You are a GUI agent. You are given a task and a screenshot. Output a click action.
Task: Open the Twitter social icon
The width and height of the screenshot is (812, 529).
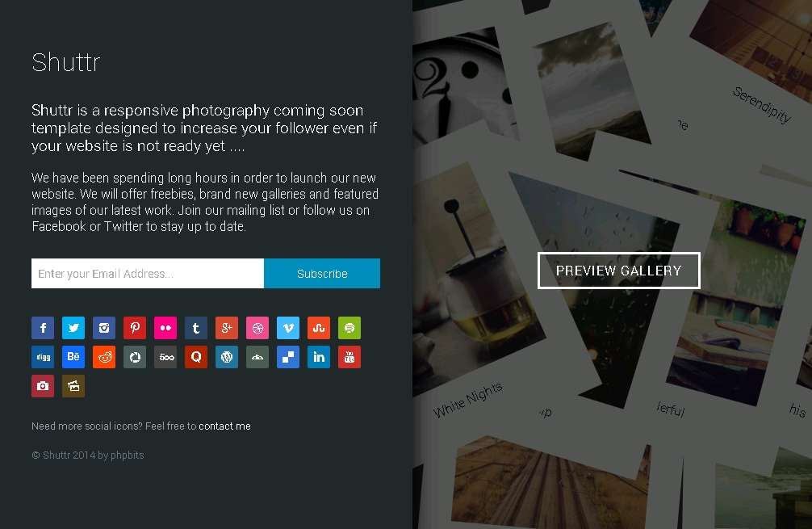(x=73, y=328)
